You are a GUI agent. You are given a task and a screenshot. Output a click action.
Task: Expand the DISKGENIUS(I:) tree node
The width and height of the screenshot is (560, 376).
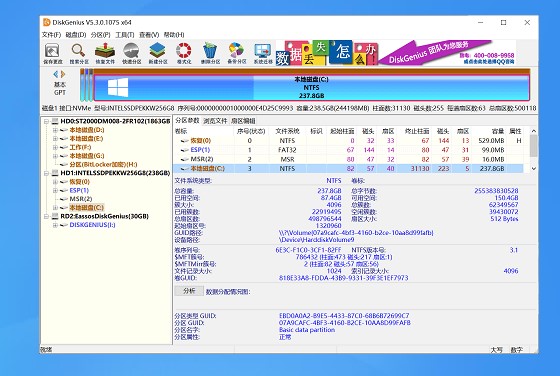[55, 225]
